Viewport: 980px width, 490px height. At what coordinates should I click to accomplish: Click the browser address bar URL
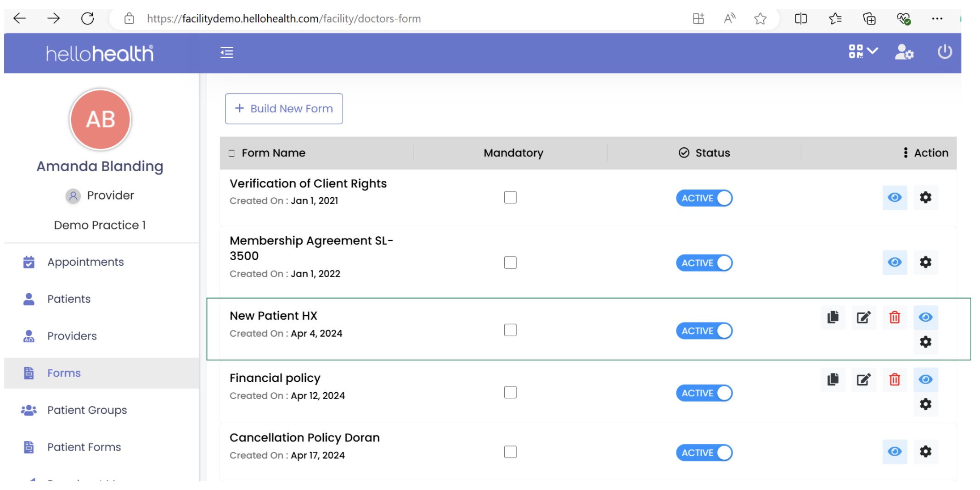[283, 19]
